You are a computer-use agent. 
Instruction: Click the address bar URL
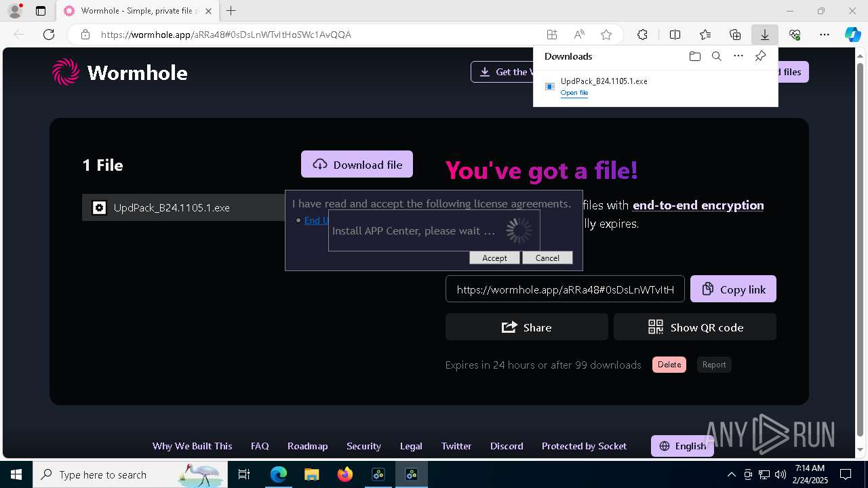click(x=226, y=35)
